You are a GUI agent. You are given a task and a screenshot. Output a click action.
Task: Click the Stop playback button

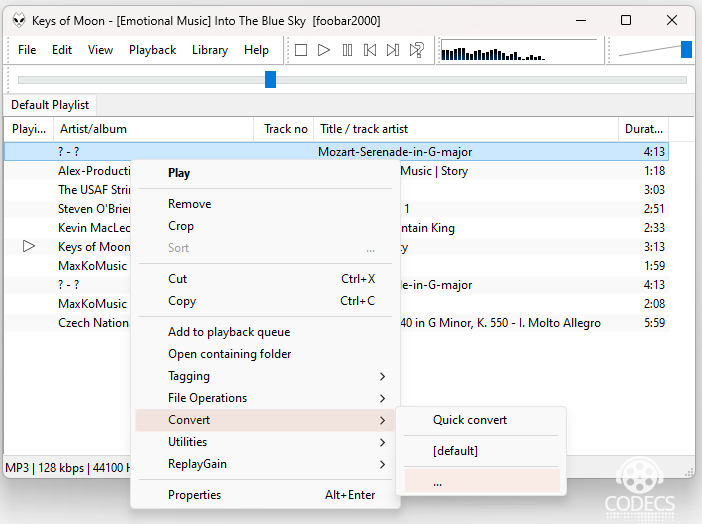point(301,50)
